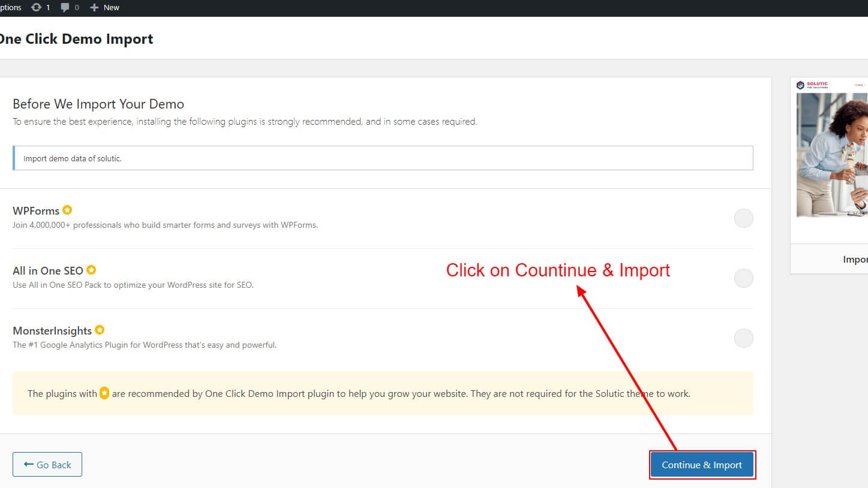The width and height of the screenshot is (868, 488).
Task: Click the WPForms plugin title
Action: click(x=36, y=210)
